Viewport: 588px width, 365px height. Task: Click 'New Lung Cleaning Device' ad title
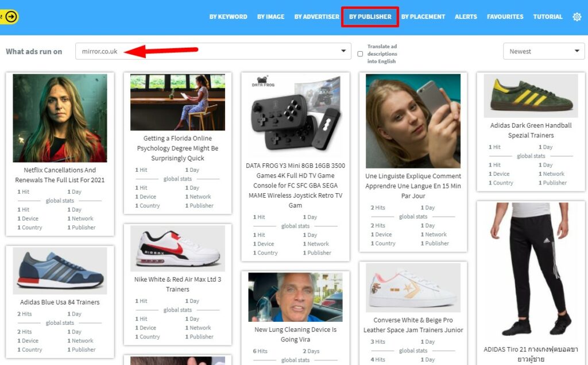pyautogui.click(x=296, y=335)
